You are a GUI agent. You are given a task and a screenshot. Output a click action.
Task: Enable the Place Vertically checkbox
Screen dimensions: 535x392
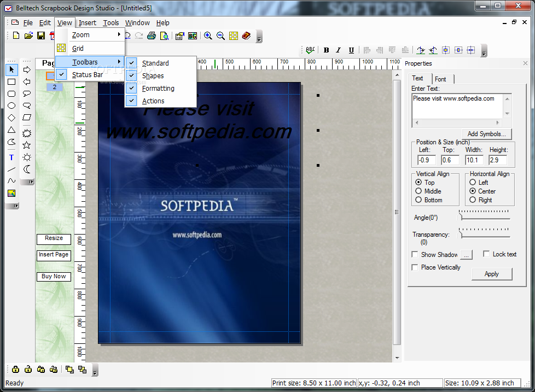pyautogui.click(x=415, y=267)
